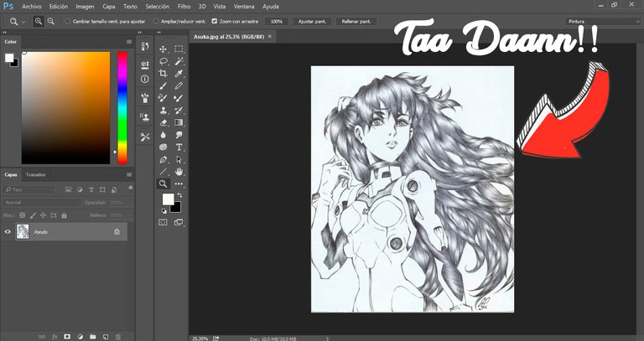Click the 100% zoom button
Viewport: 644px width, 341px height.
tap(277, 21)
